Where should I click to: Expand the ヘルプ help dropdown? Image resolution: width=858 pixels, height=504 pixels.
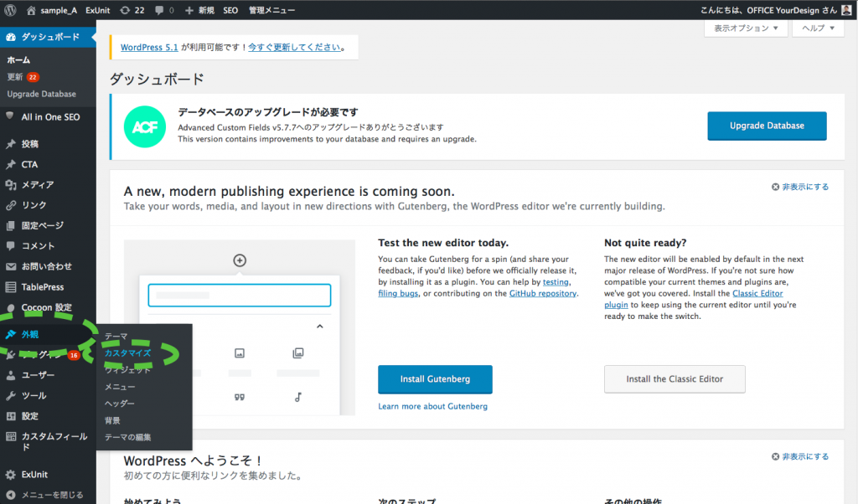(819, 28)
